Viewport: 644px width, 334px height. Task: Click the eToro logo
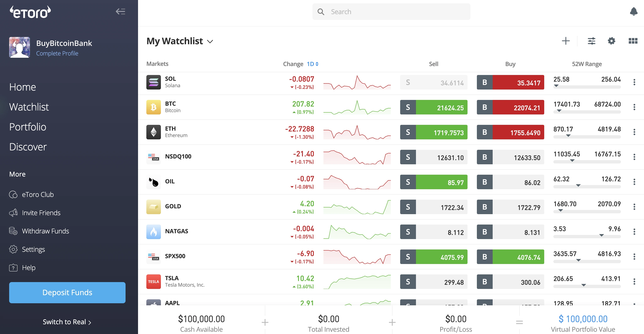pyautogui.click(x=30, y=12)
